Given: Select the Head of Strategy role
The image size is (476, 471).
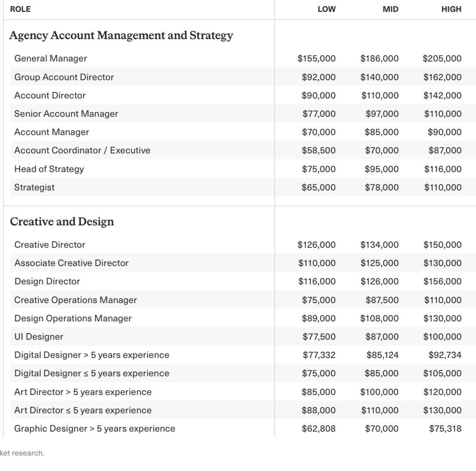Looking at the screenshot, I should coord(49,169).
